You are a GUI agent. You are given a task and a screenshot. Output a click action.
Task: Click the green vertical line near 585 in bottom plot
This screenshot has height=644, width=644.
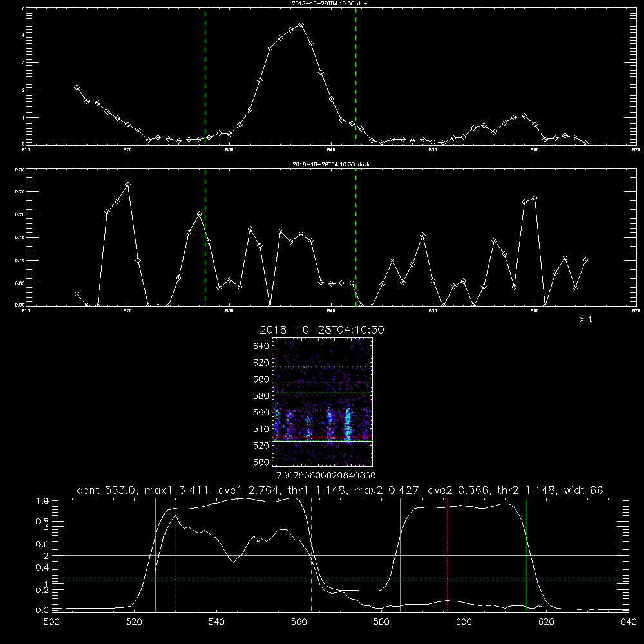tap(400, 554)
